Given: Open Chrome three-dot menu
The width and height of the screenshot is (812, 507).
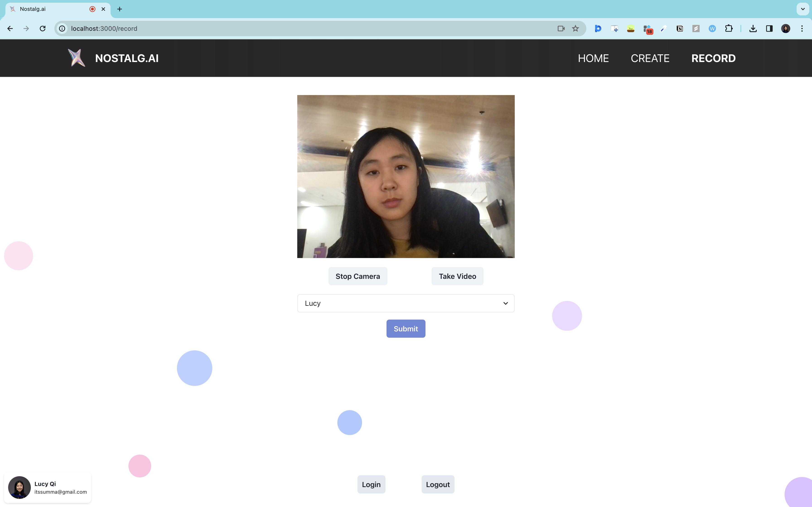Looking at the screenshot, I should coord(802,29).
